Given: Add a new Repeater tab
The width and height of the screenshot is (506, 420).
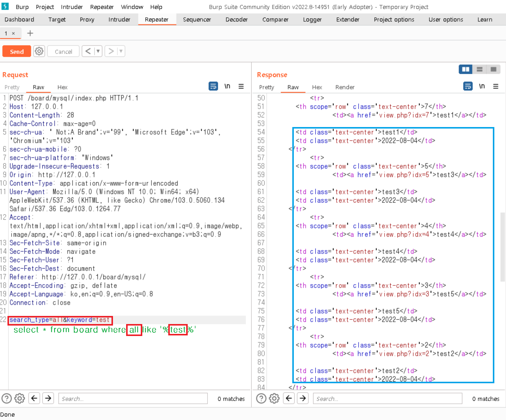Looking at the screenshot, I should click(x=30, y=33).
